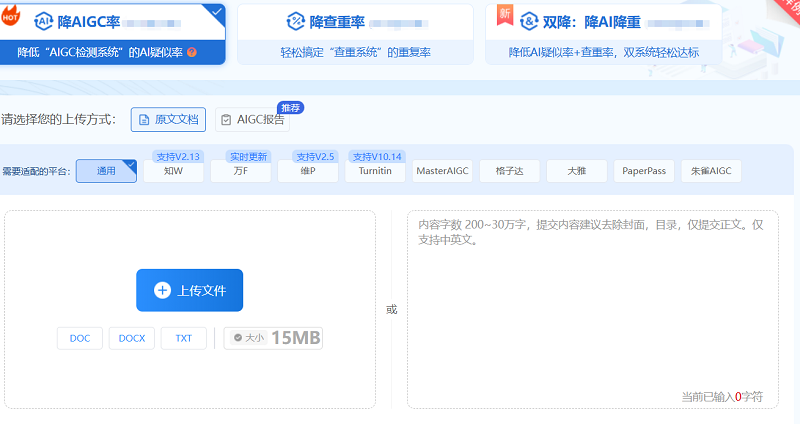This screenshot has width=800, height=424.
Task: Click the 上传文件 upload button
Action: 189,290
